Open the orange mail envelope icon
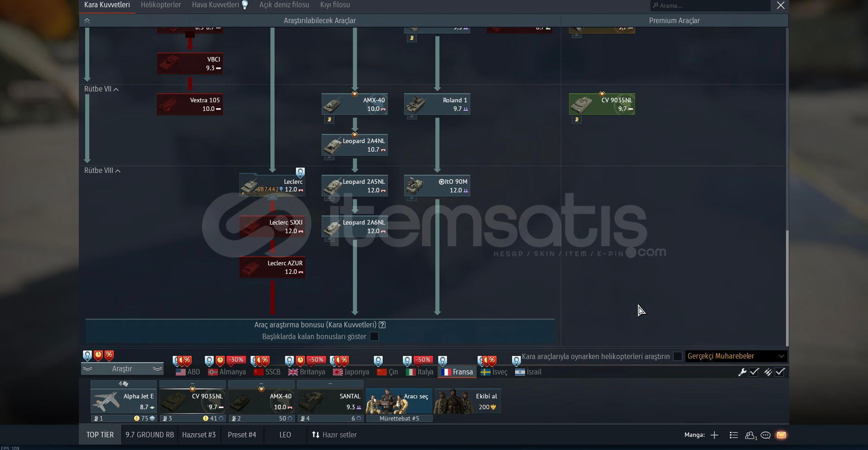868x450 pixels. click(781, 435)
